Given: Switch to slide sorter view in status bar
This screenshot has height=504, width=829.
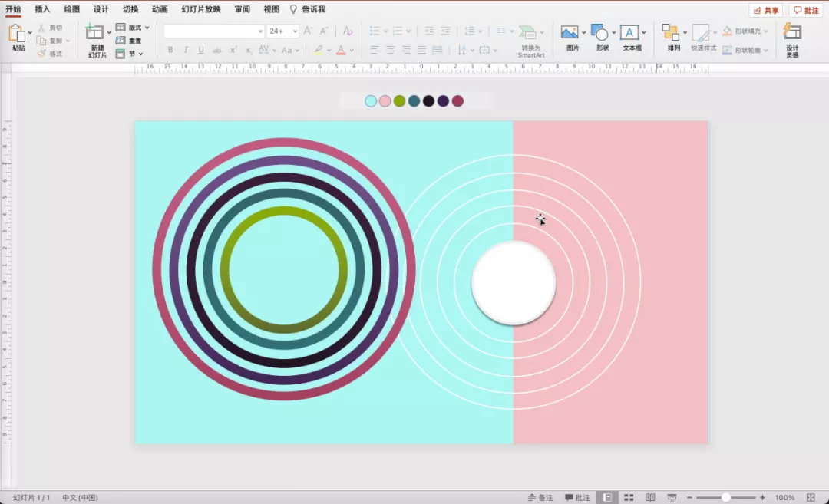Looking at the screenshot, I should (x=629, y=498).
